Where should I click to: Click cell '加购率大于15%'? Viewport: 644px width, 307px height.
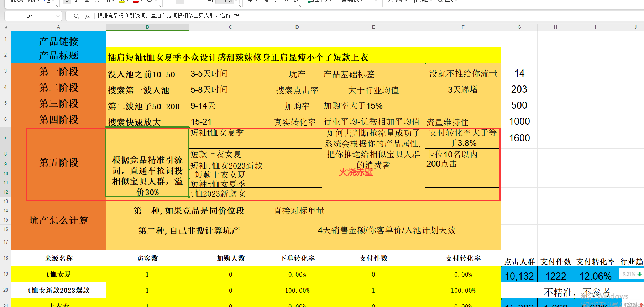tap(373, 103)
